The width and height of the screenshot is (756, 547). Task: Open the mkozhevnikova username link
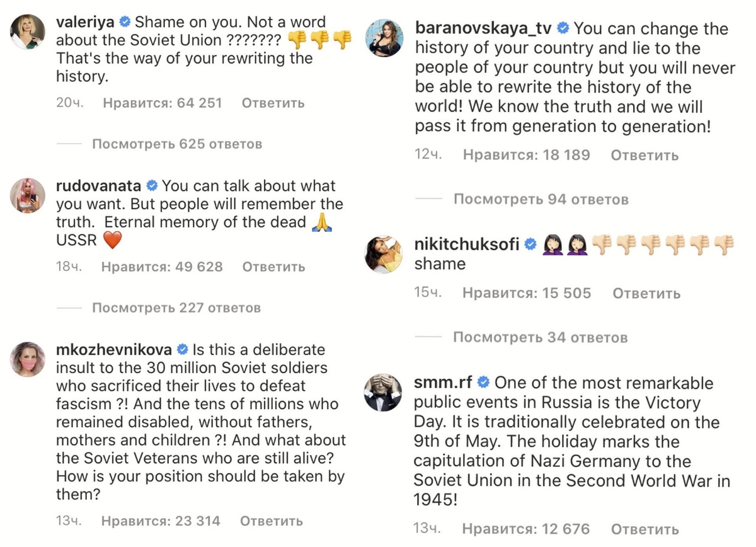tap(114, 350)
